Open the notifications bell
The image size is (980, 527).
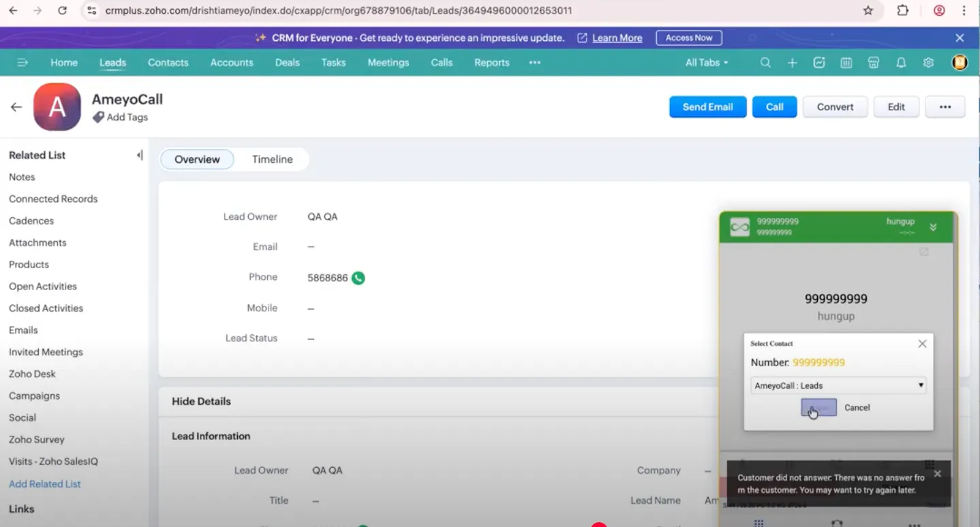[901, 63]
